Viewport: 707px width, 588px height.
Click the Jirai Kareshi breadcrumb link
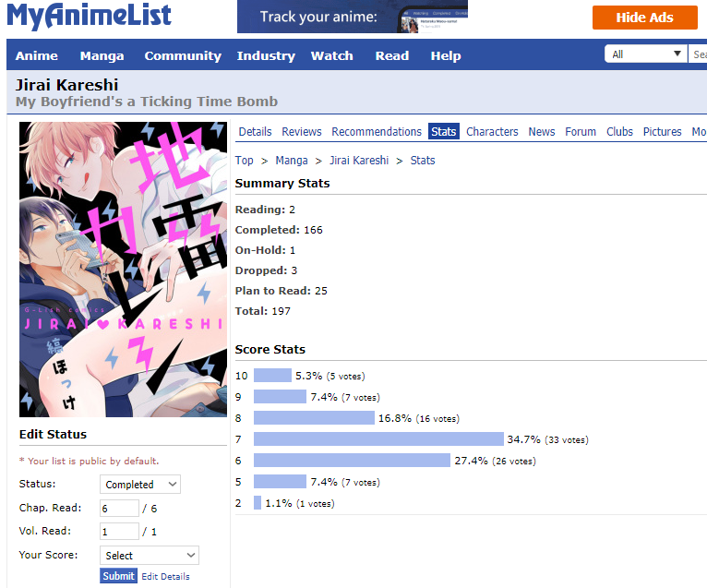[x=359, y=161]
